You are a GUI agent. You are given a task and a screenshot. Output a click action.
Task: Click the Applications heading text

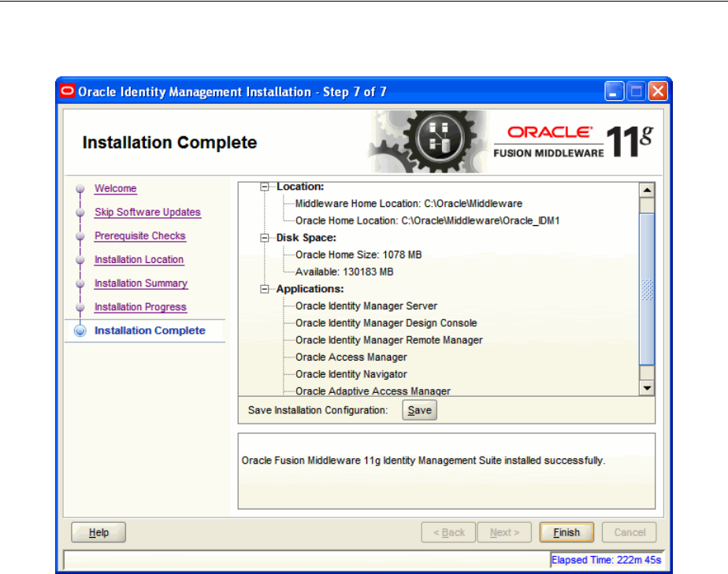click(x=310, y=289)
